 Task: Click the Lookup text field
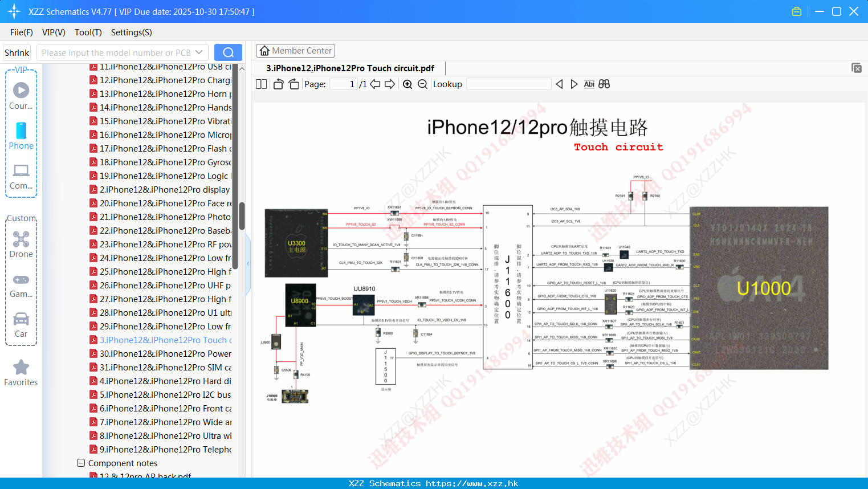[509, 84]
